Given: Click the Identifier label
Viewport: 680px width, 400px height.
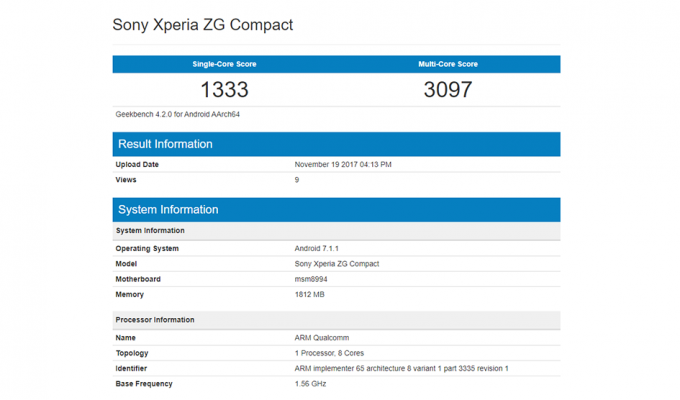Looking at the screenshot, I should coord(131,368).
